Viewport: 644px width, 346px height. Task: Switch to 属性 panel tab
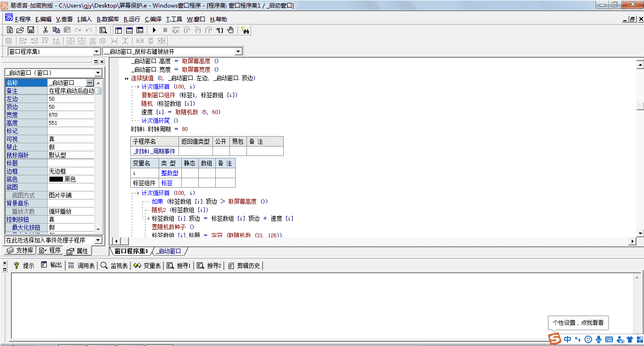(77, 251)
